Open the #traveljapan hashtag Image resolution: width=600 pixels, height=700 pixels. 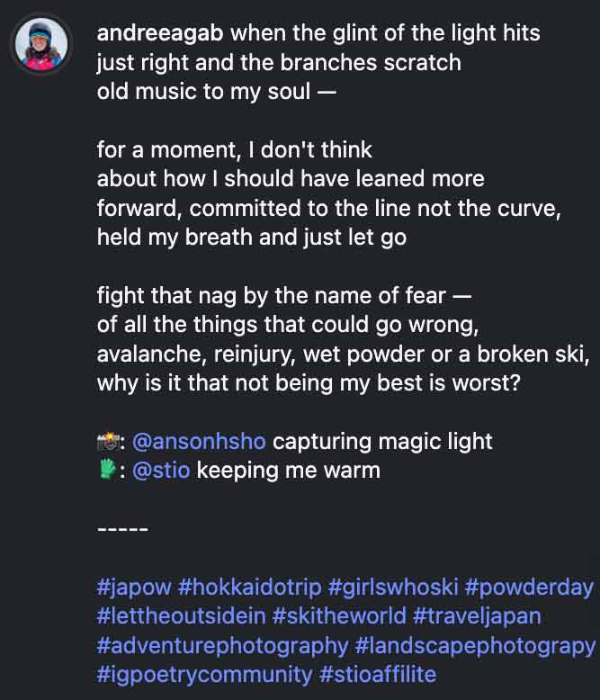pos(478,616)
